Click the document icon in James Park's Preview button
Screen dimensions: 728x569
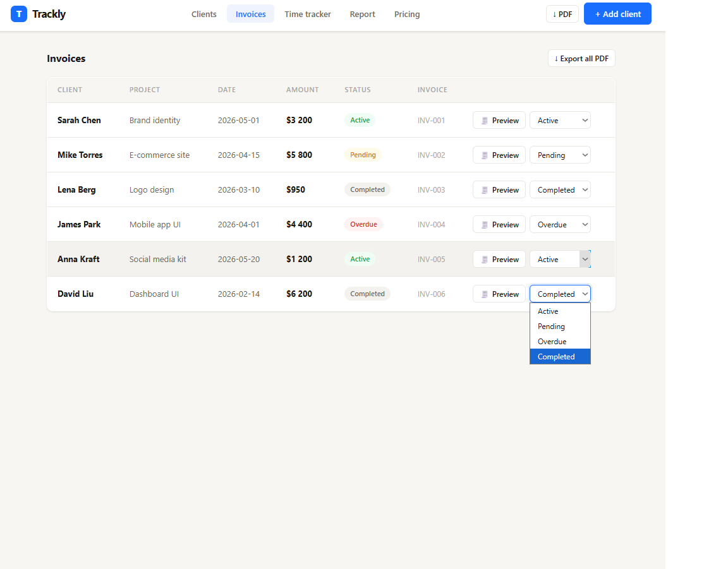click(484, 225)
